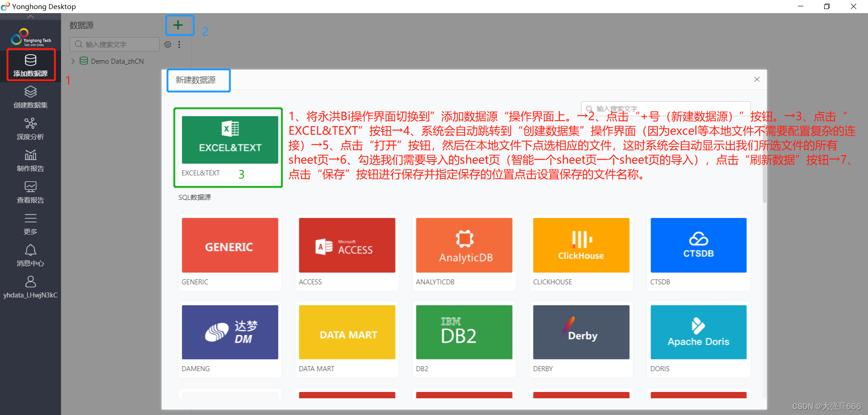Open the 更多 menu in sidebar
The height and width of the screenshot is (415, 868).
click(30, 224)
